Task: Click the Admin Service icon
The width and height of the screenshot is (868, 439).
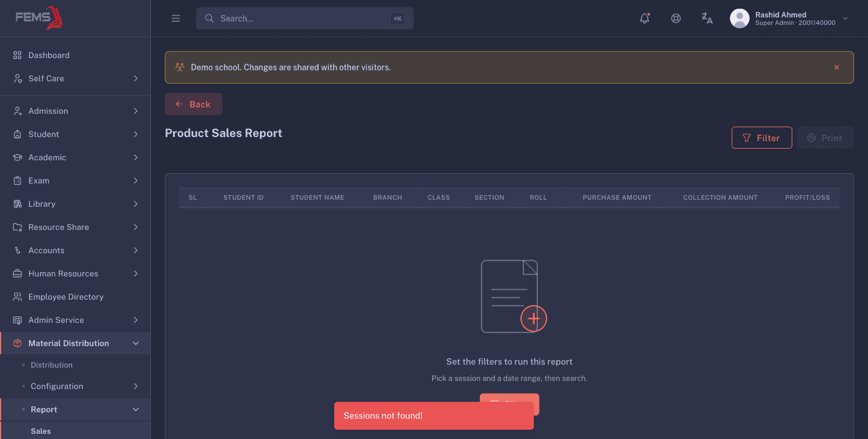Action: tap(17, 320)
